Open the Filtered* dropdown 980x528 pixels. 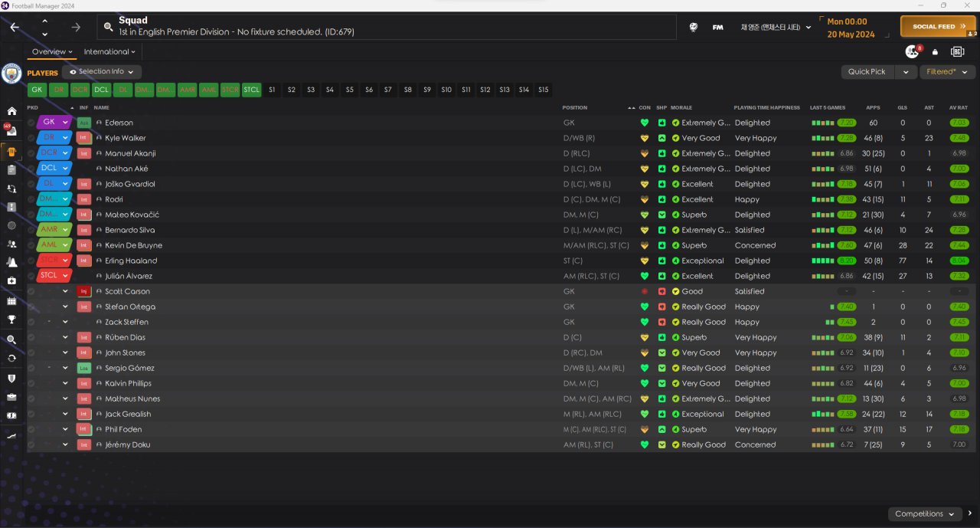[946, 71]
